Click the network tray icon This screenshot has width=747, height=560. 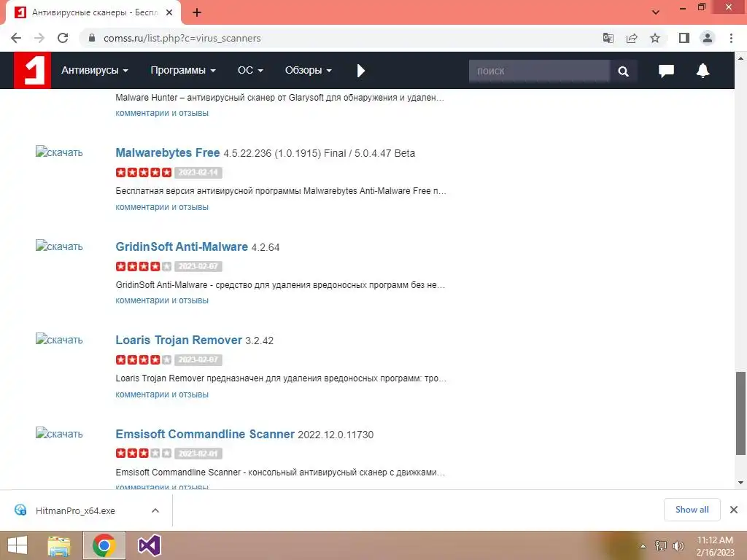pyautogui.click(x=661, y=546)
